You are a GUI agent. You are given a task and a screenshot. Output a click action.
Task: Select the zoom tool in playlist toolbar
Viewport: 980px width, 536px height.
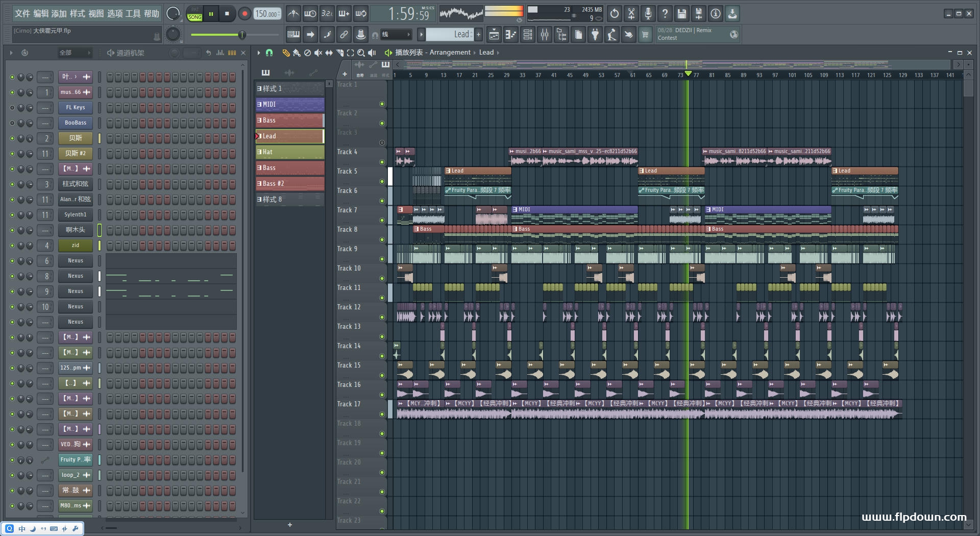(361, 53)
